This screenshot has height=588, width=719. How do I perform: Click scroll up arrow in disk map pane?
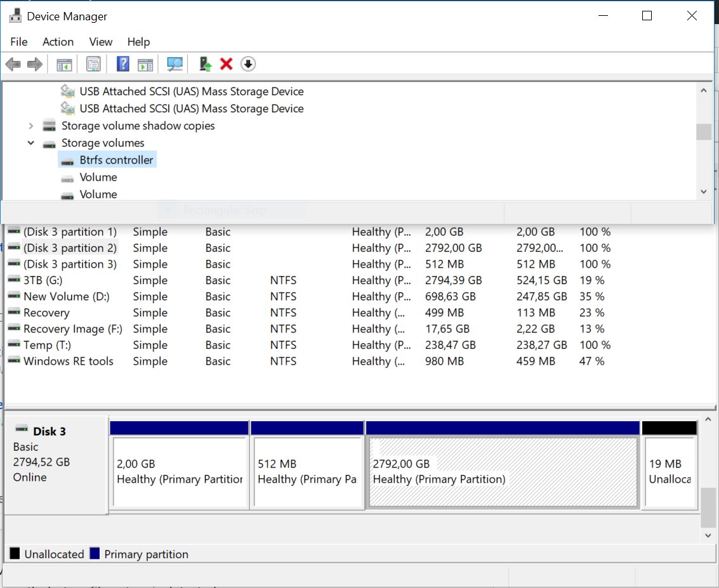(x=708, y=419)
